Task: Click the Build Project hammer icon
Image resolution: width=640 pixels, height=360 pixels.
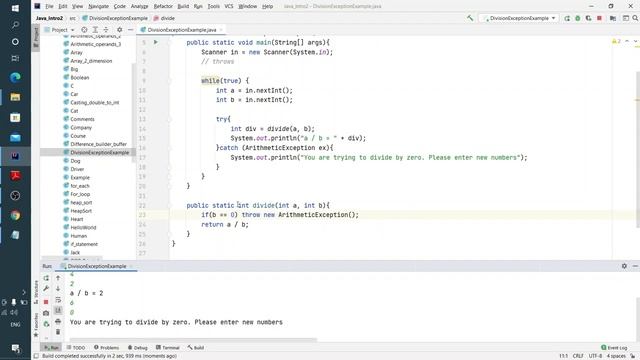Action: (470, 18)
